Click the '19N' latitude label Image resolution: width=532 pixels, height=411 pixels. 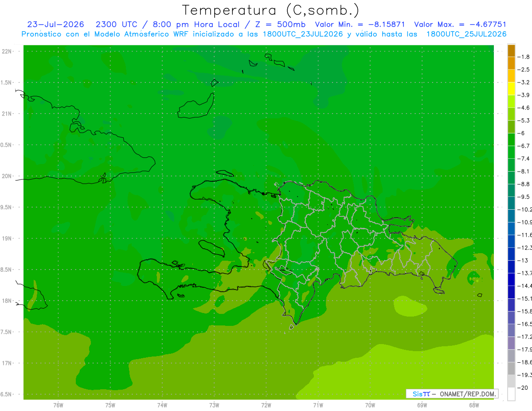point(7,238)
